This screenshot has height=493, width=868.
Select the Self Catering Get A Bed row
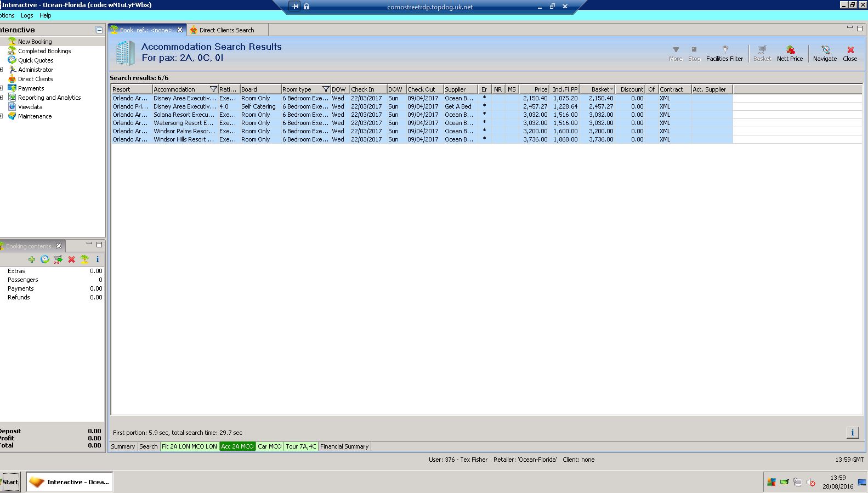point(422,106)
